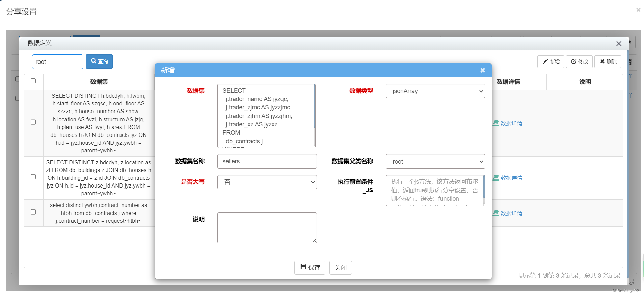644x296 pixels.
Task: Click the 数据集名称 field containing sellers
Action: tap(267, 161)
